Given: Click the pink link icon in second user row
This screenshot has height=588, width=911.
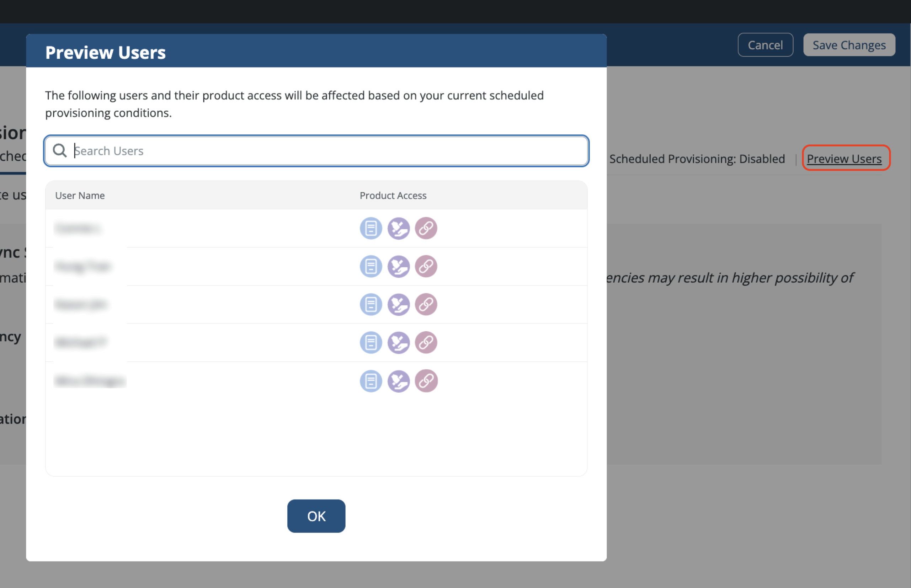Looking at the screenshot, I should [x=426, y=266].
